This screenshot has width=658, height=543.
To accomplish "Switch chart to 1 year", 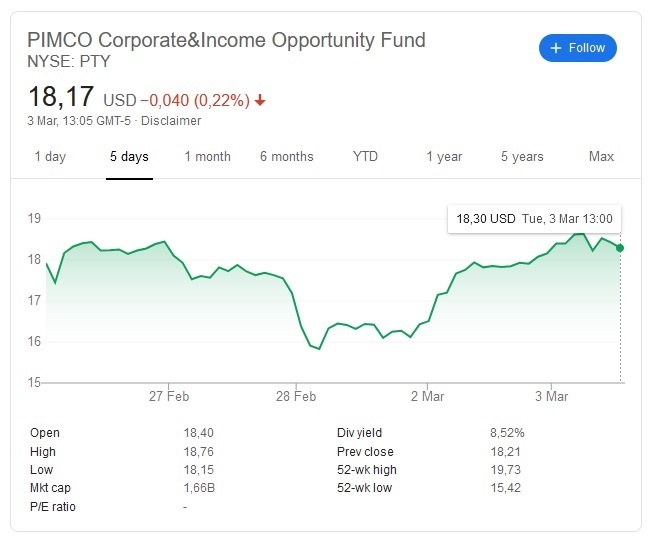I will tap(444, 157).
